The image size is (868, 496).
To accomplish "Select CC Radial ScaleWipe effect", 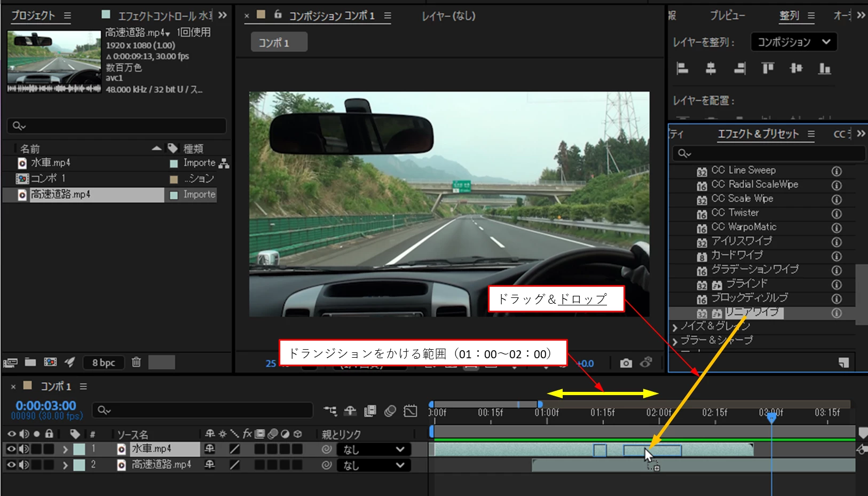I will (754, 184).
